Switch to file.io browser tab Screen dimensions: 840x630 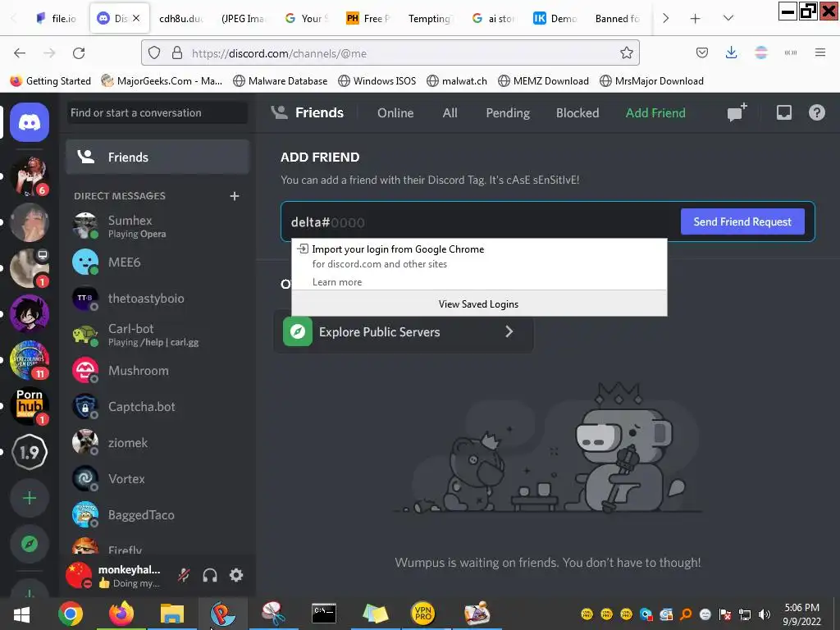(57, 18)
